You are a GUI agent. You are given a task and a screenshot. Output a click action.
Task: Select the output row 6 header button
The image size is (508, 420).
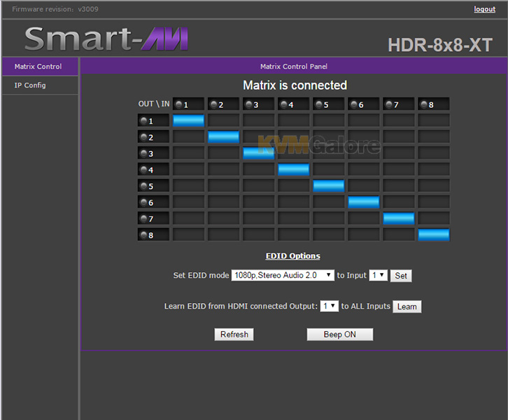(x=153, y=202)
